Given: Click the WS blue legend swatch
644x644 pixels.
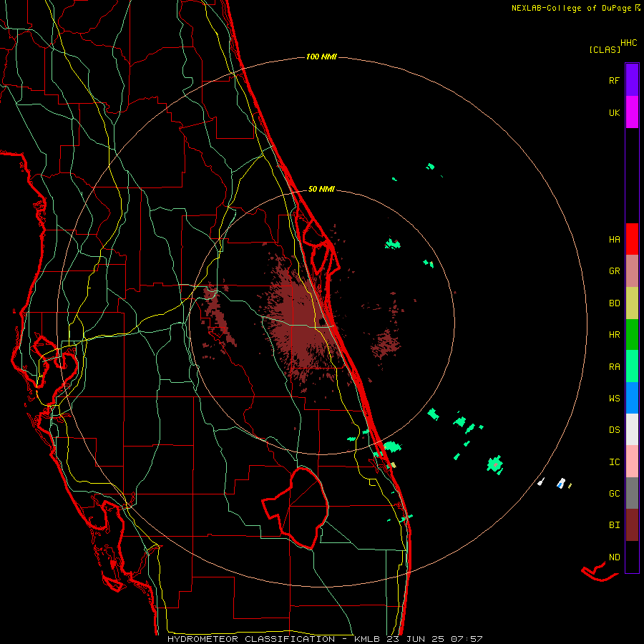Looking at the screenshot, I should pyautogui.click(x=632, y=398).
